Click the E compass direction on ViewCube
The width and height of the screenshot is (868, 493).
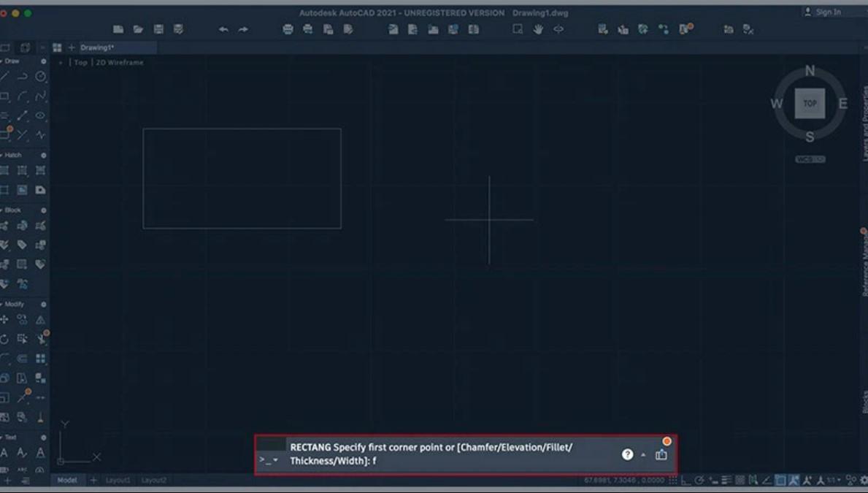click(842, 104)
